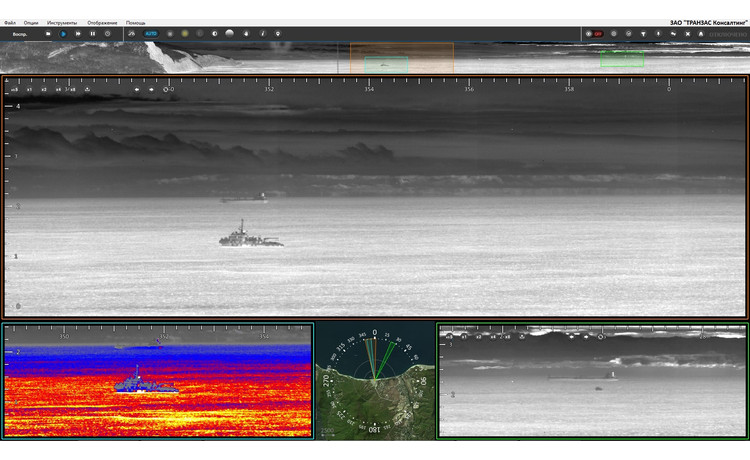
Task: Click the contrast half-circle icon
Action: coord(214,33)
